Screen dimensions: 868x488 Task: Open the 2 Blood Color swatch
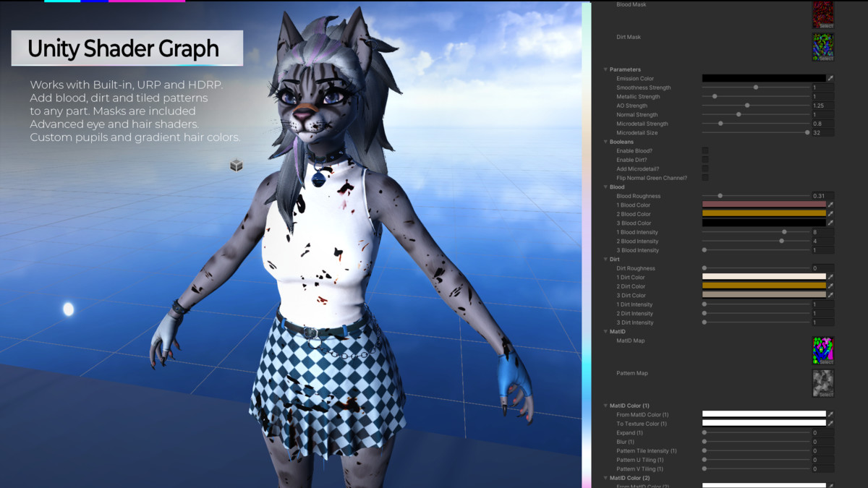point(764,214)
